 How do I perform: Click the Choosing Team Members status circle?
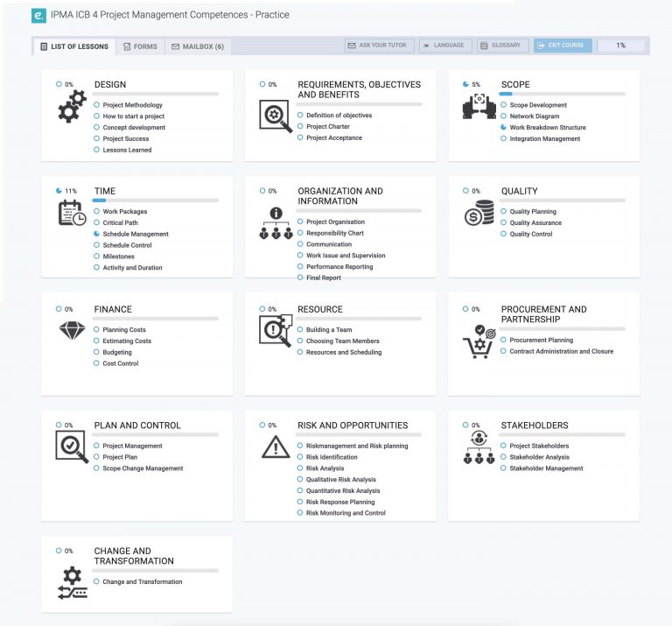click(300, 341)
